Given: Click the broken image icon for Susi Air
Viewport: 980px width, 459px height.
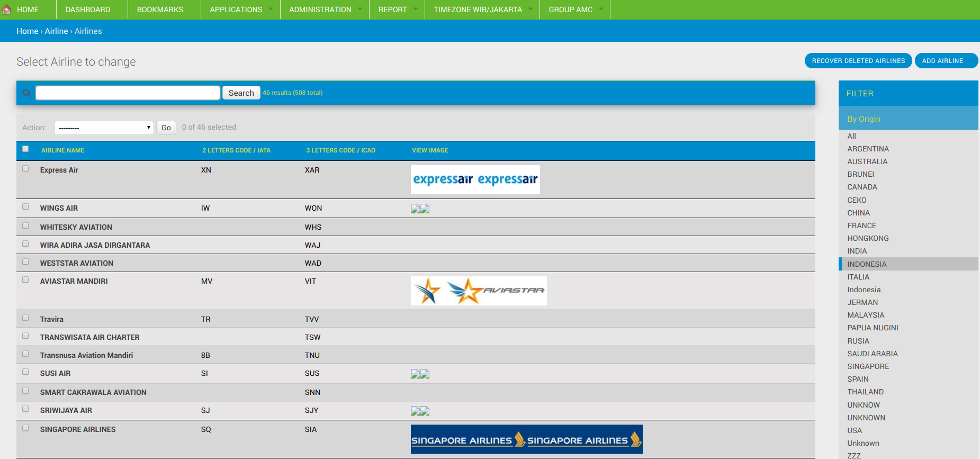Looking at the screenshot, I should pos(420,374).
